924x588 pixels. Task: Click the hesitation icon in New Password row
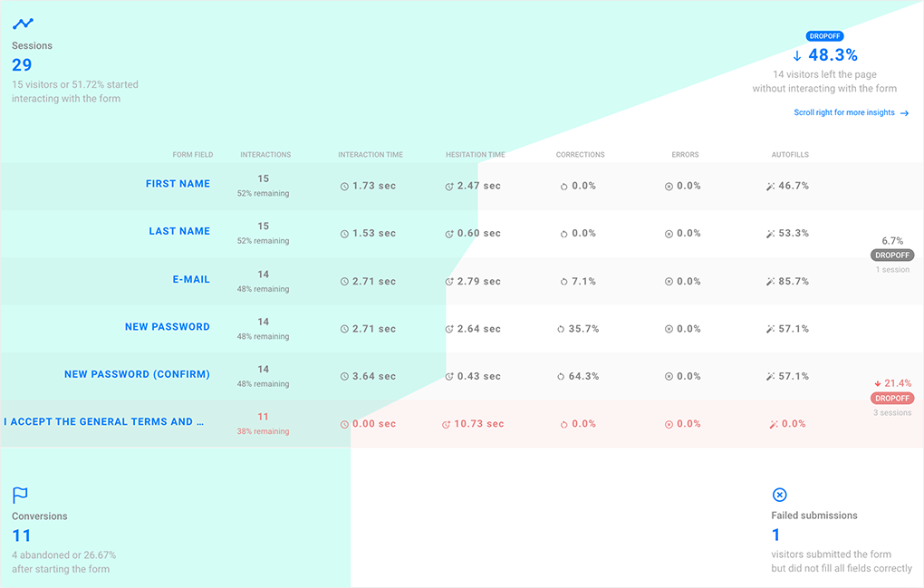[x=449, y=330]
